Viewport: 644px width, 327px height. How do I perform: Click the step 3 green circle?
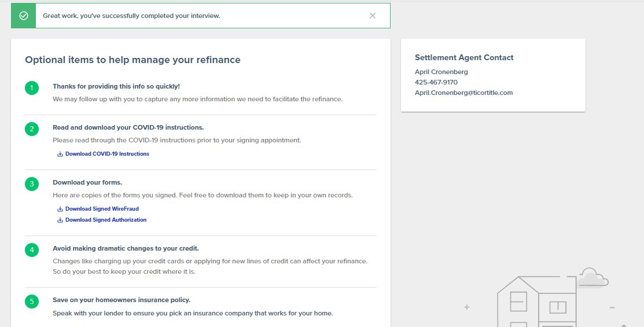(x=32, y=184)
